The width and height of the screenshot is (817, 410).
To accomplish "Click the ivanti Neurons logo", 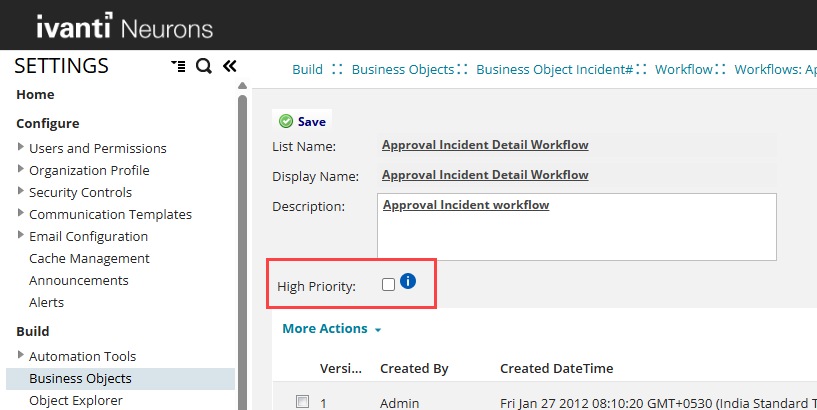I will point(125,26).
